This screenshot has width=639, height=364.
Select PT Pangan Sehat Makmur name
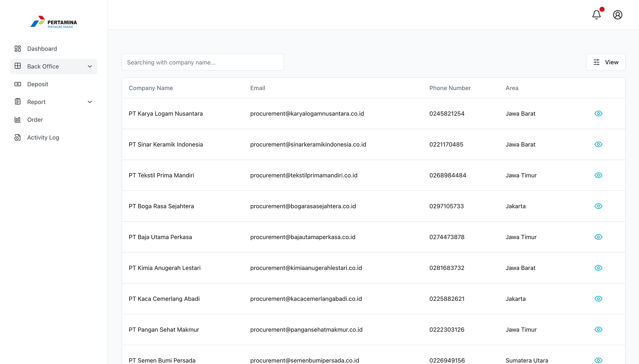pyautogui.click(x=164, y=330)
